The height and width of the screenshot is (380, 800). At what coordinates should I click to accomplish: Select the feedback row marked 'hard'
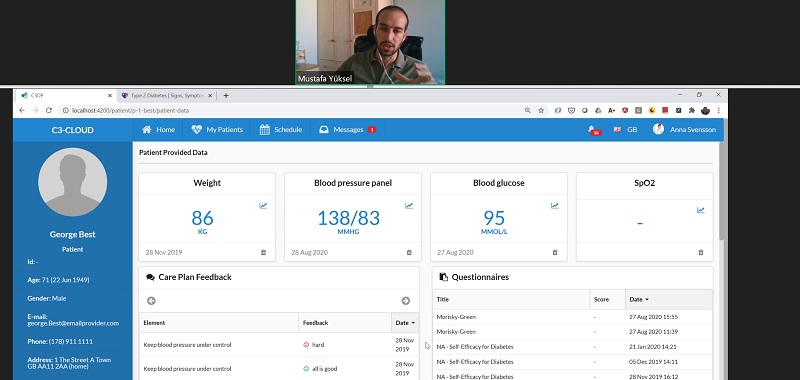coord(279,345)
